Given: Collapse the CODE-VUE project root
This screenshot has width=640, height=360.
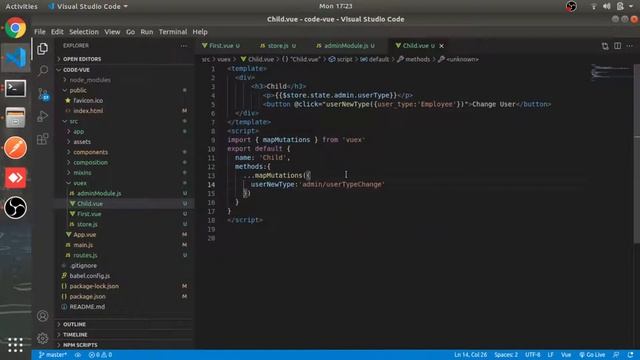Looking at the screenshot, I should click(124, 70).
